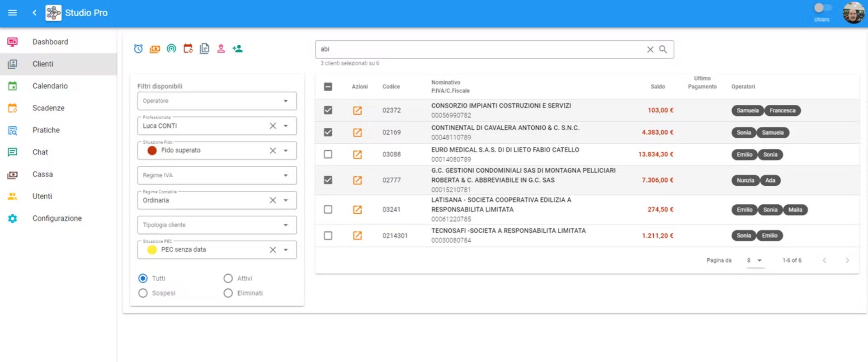The width and height of the screenshot is (868, 362).
Task: Select the Sospesi radio button
Action: click(143, 293)
